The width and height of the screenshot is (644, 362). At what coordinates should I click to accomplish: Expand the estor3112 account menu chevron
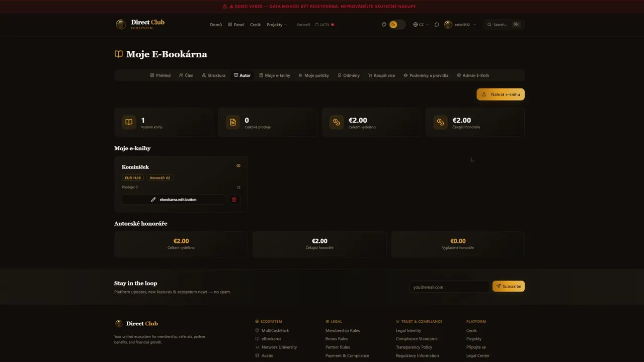(474, 25)
